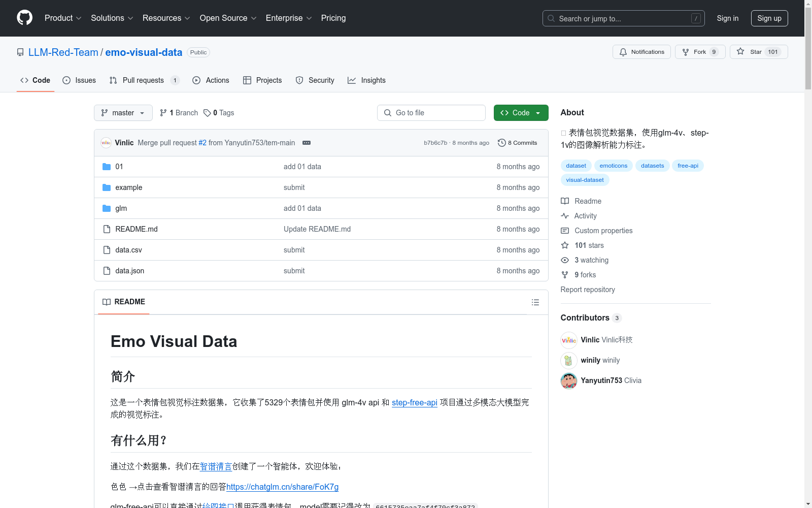
Task: Click the repository book icon beside LLM-Red-Team
Action: (x=20, y=52)
